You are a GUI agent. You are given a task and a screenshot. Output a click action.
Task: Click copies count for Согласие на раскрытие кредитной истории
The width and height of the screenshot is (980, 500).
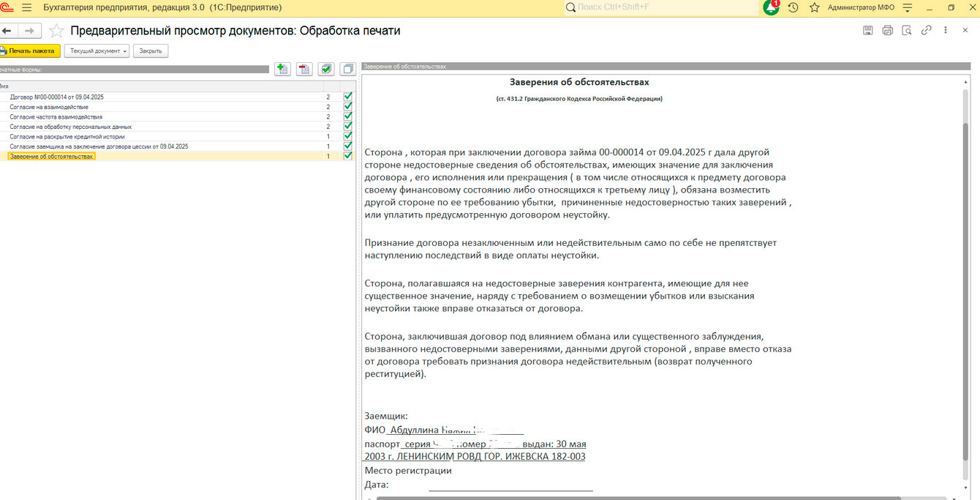[x=328, y=136]
